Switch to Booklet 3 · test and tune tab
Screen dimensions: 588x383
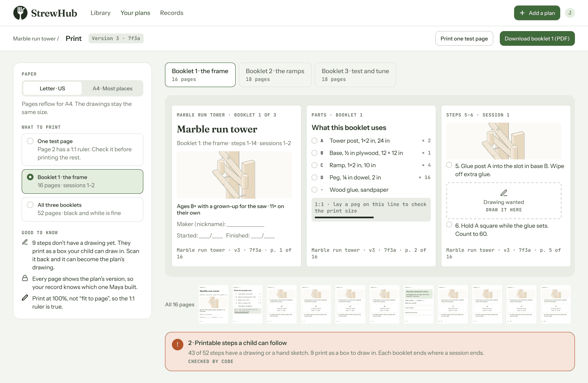click(355, 75)
